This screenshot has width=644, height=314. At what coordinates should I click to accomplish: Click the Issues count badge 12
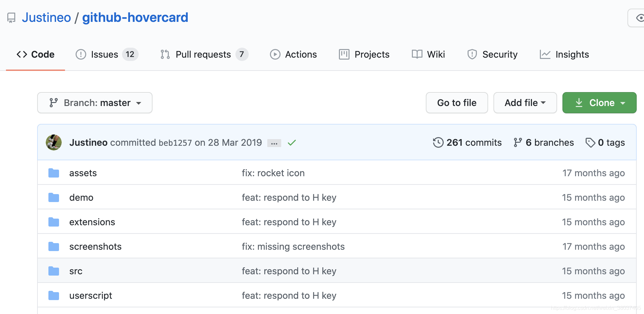[130, 54]
